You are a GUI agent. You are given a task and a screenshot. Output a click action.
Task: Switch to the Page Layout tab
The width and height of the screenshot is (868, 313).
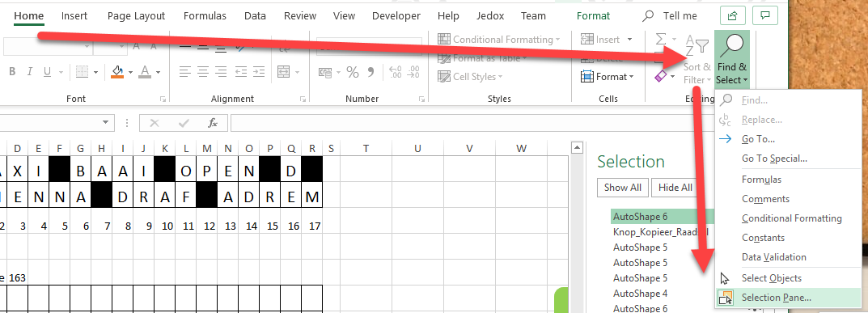pyautogui.click(x=136, y=16)
